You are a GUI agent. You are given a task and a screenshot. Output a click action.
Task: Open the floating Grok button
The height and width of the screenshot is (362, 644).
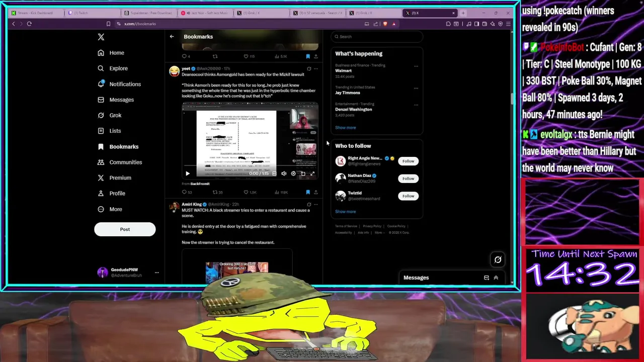[498, 259]
